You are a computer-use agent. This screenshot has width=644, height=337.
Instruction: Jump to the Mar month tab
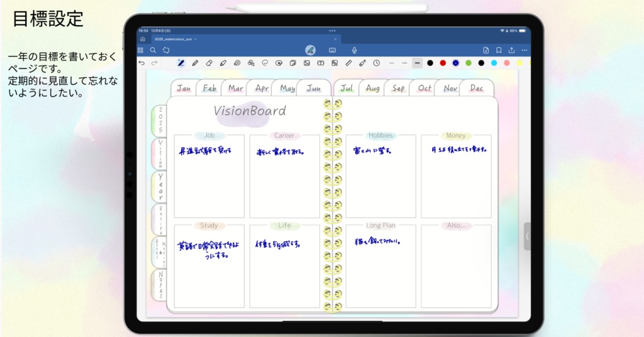pyautogui.click(x=235, y=88)
